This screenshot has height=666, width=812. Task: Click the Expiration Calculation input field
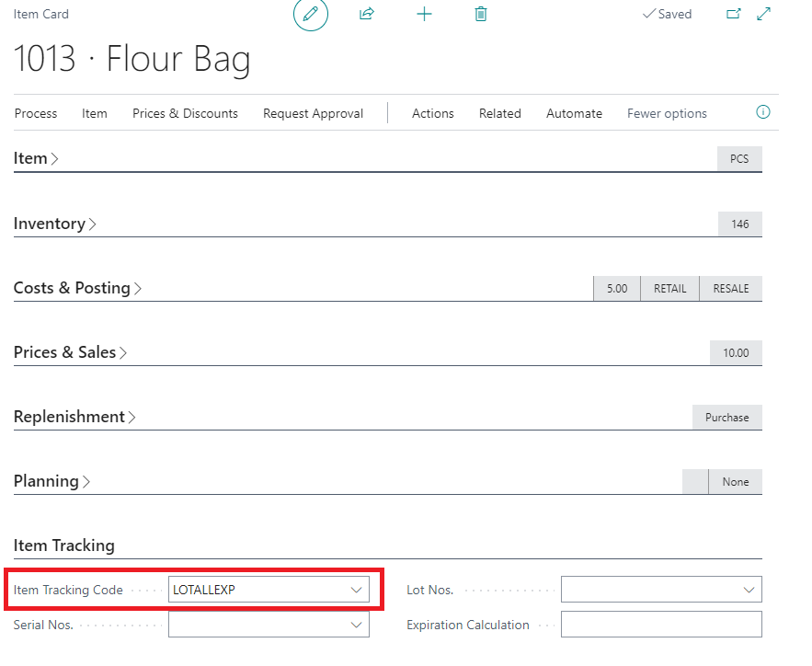pyautogui.click(x=661, y=624)
